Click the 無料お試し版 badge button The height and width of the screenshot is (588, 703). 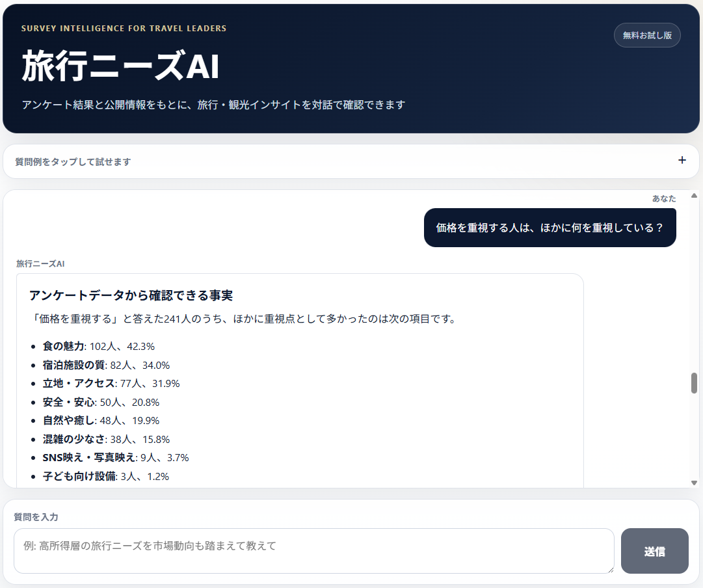click(647, 35)
